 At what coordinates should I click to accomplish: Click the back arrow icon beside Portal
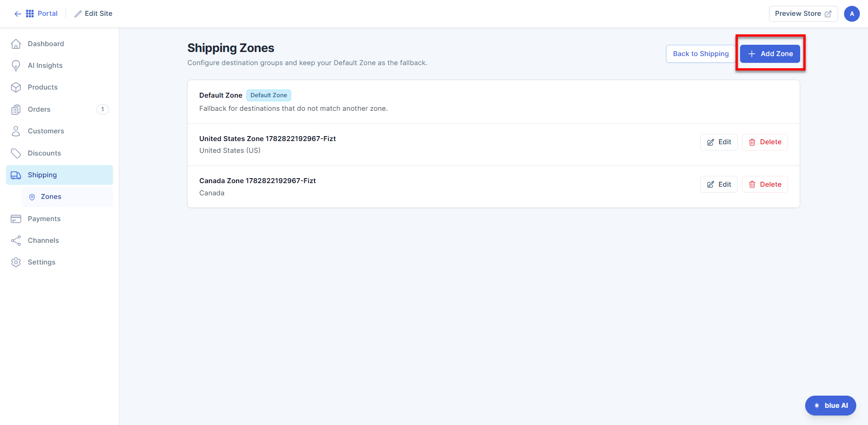coord(18,14)
